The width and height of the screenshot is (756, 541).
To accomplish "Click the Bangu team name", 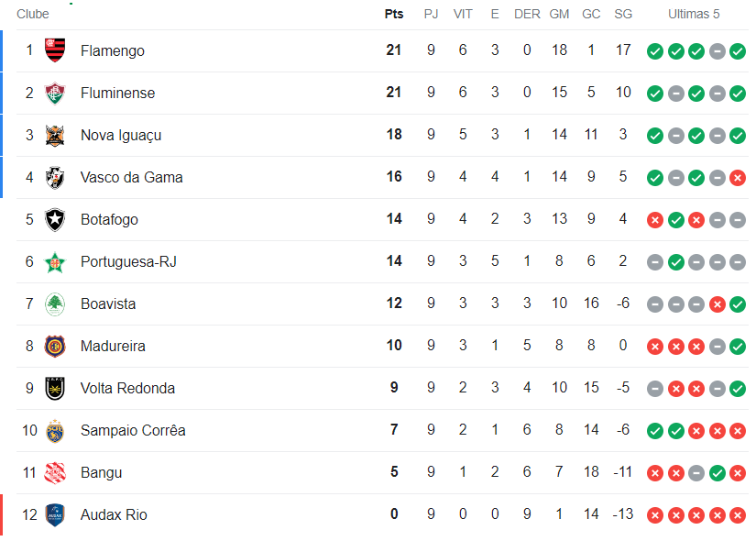I will coord(101,472).
